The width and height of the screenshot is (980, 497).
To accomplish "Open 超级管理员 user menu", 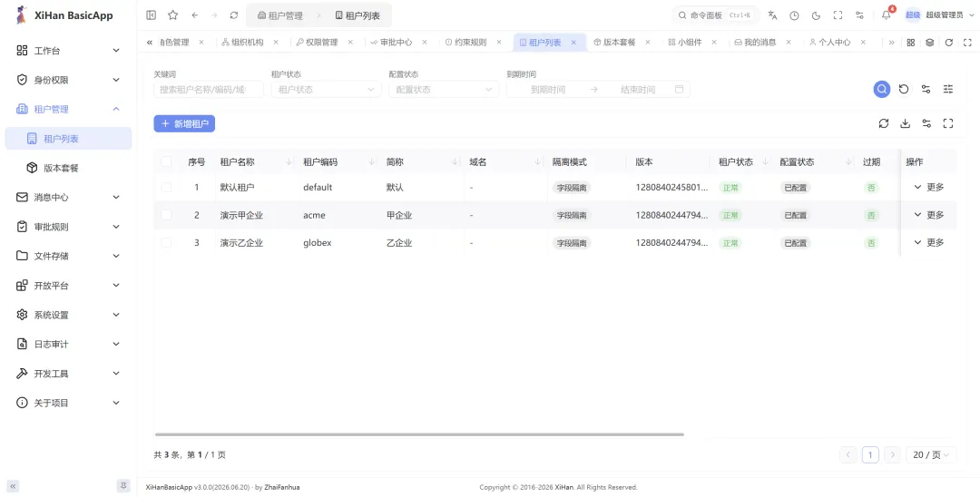I will (938, 15).
